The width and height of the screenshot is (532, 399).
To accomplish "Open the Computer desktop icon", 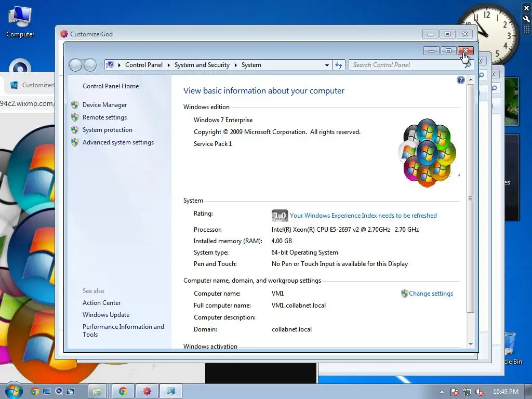I will (20, 22).
